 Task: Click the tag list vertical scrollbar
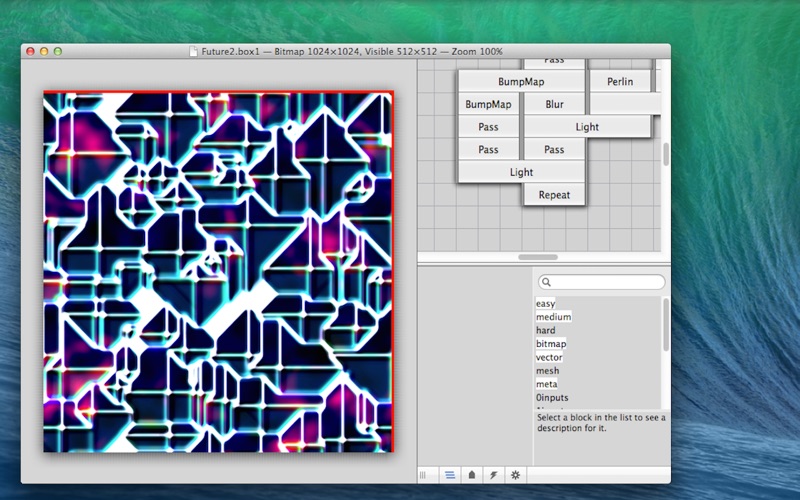[x=665, y=325]
